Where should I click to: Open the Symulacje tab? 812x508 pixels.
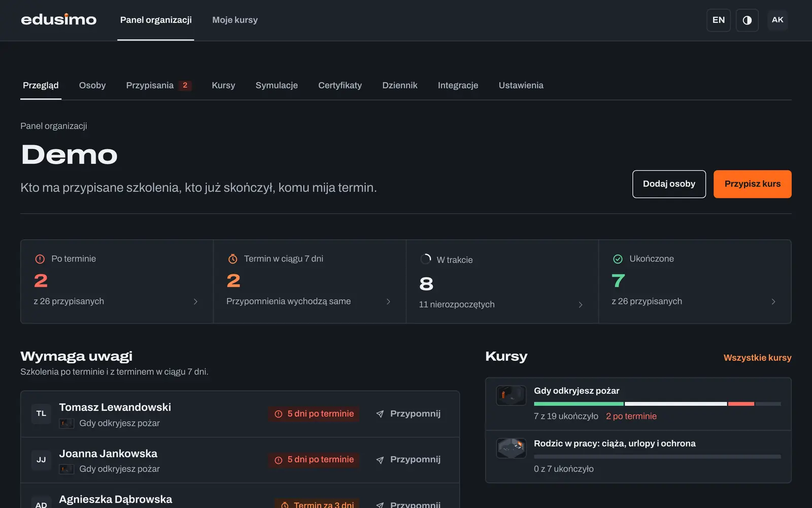[277, 85]
